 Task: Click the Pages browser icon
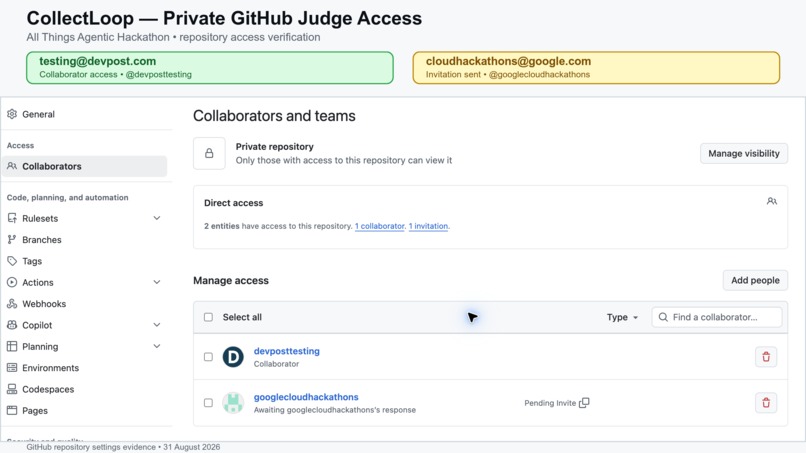point(12,410)
